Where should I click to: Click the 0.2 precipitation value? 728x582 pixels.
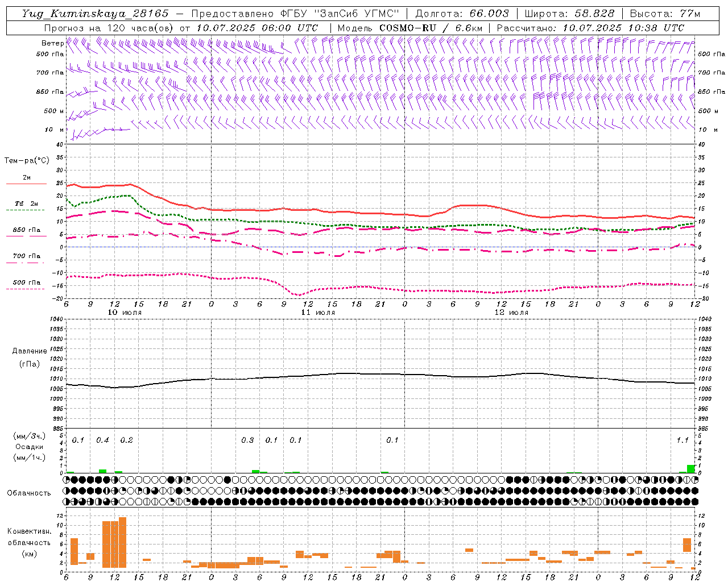(126, 440)
